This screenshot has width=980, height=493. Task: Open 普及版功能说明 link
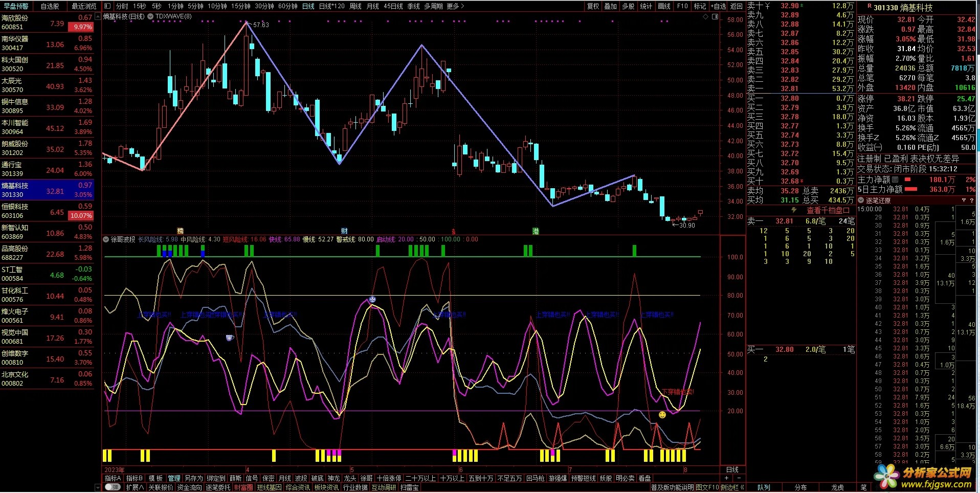[x=673, y=487]
